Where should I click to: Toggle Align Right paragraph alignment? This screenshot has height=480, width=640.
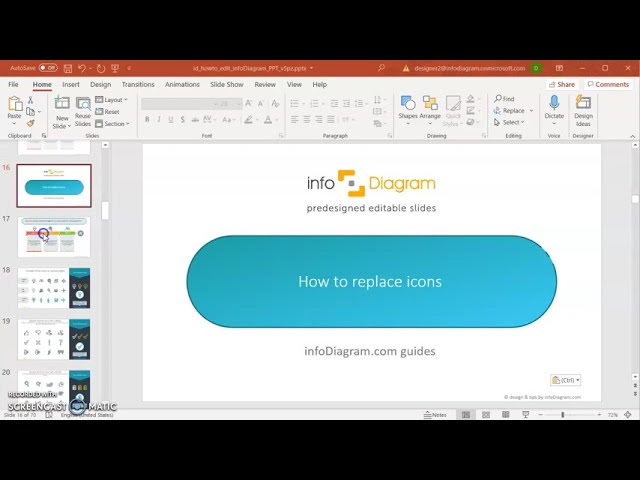click(x=319, y=120)
